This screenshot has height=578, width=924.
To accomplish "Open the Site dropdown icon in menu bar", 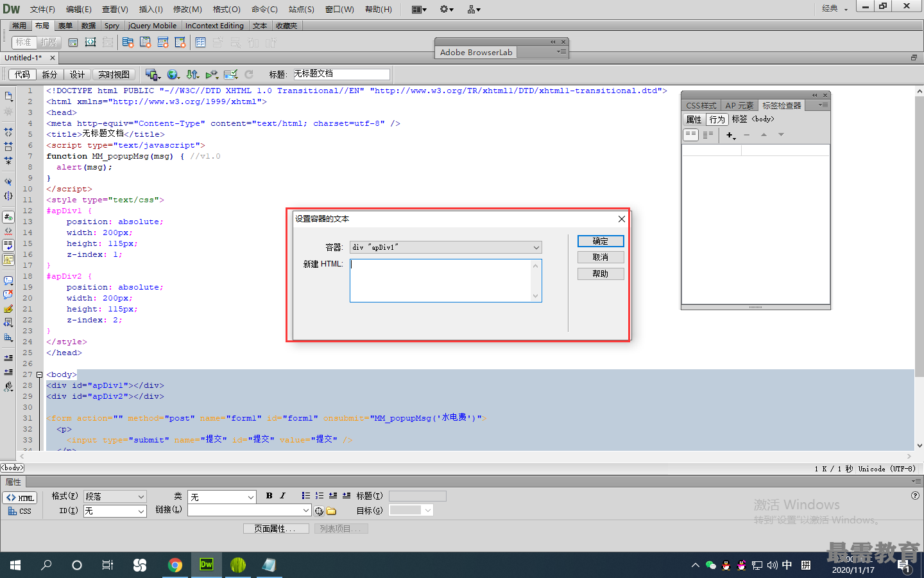I will tap(474, 9).
